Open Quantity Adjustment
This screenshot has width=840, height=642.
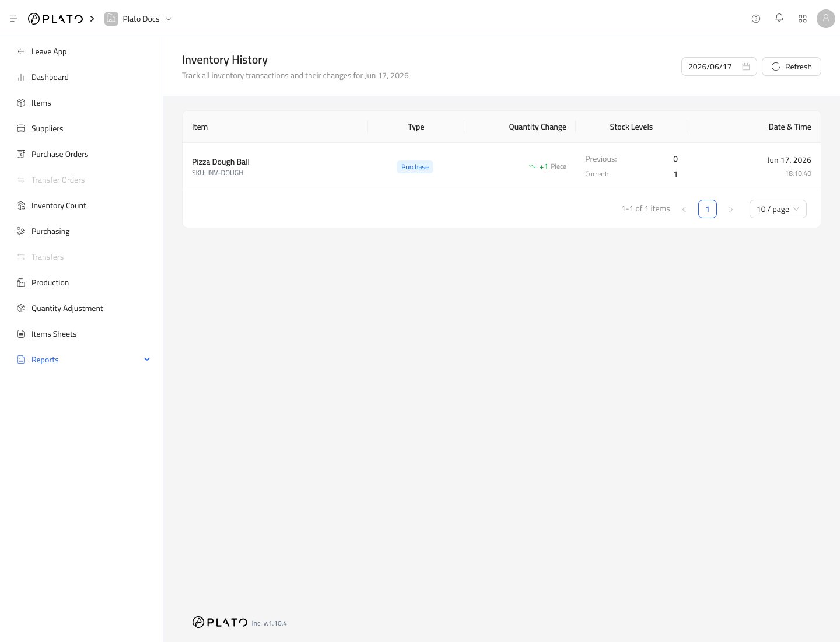68,308
